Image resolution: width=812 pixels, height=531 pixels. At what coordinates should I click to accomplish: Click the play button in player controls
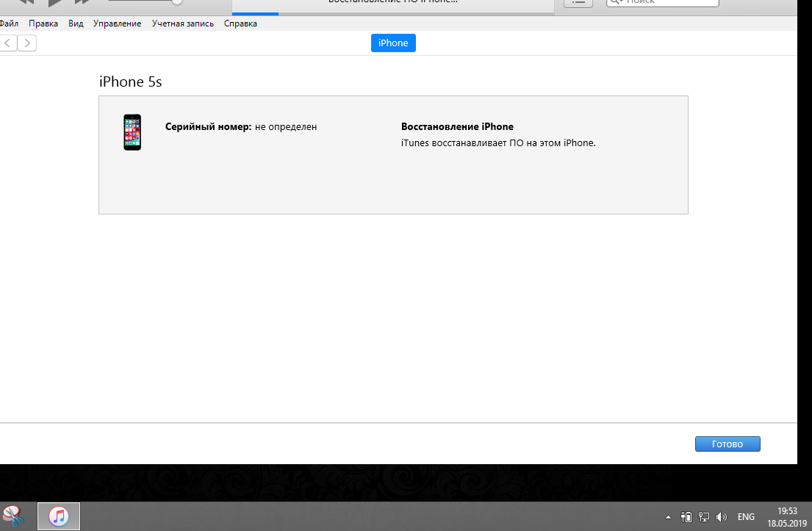[x=55, y=3]
